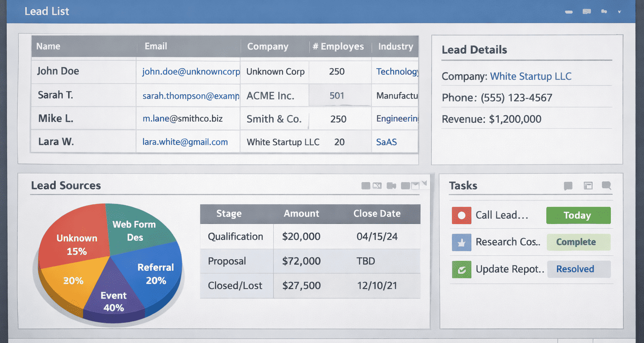Open the Technology industry link
The image size is (644, 343).
coord(397,72)
